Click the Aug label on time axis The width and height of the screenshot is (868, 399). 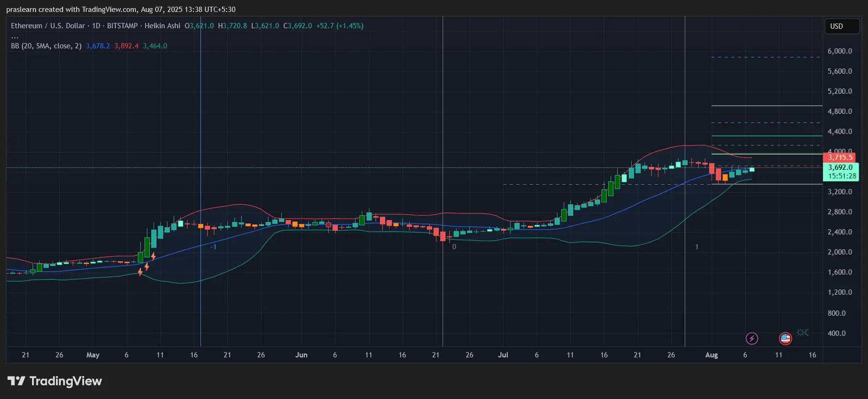click(x=712, y=355)
